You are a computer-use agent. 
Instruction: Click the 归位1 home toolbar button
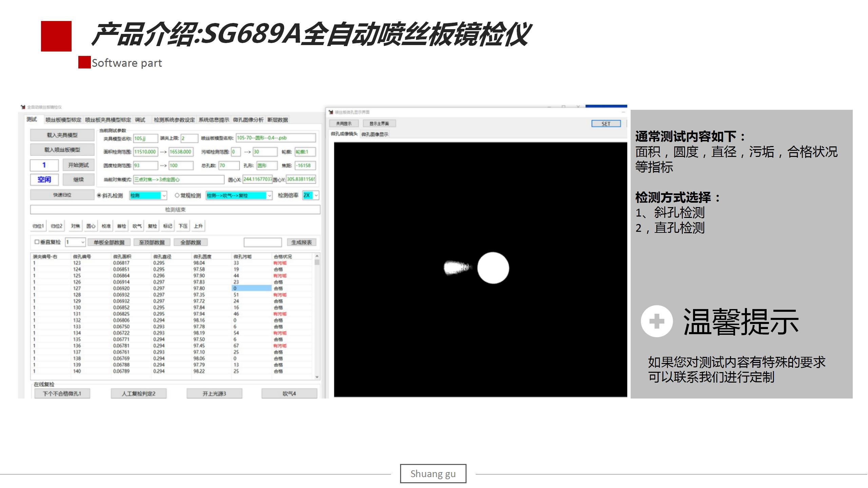pos(38,226)
